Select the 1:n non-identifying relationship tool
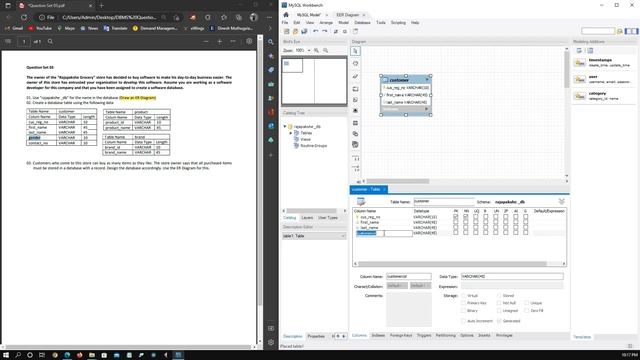640x360 pixels. [x=356, y=168]
